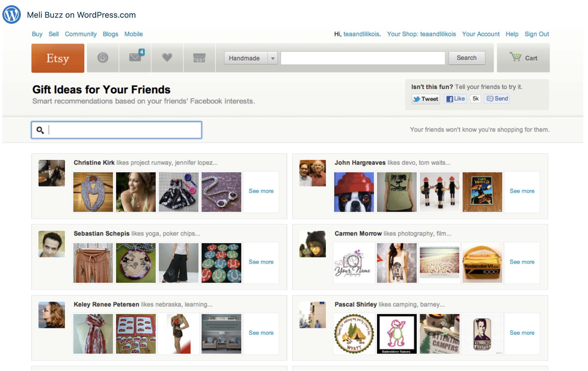See more gifts for Christine Kirk
Viewport: 588px width, 371px height.
pyautogui.click(x=261, y=191)
